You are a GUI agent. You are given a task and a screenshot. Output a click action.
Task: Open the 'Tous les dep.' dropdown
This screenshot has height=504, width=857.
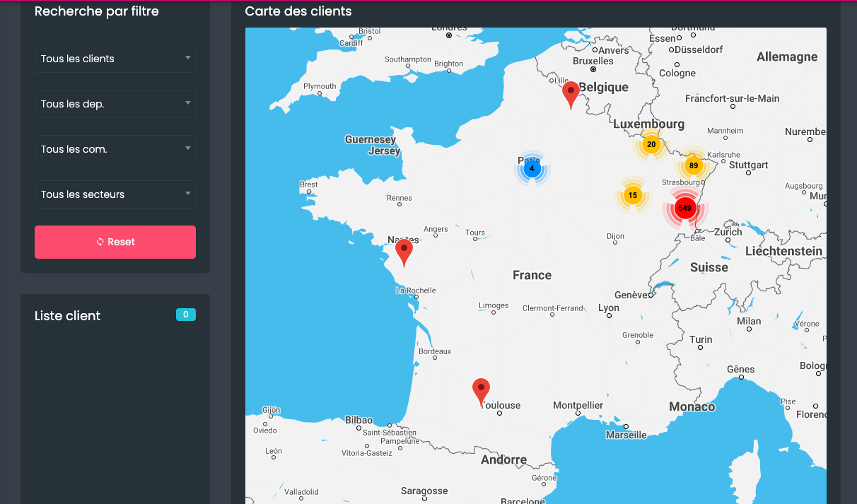click(115, 104)
